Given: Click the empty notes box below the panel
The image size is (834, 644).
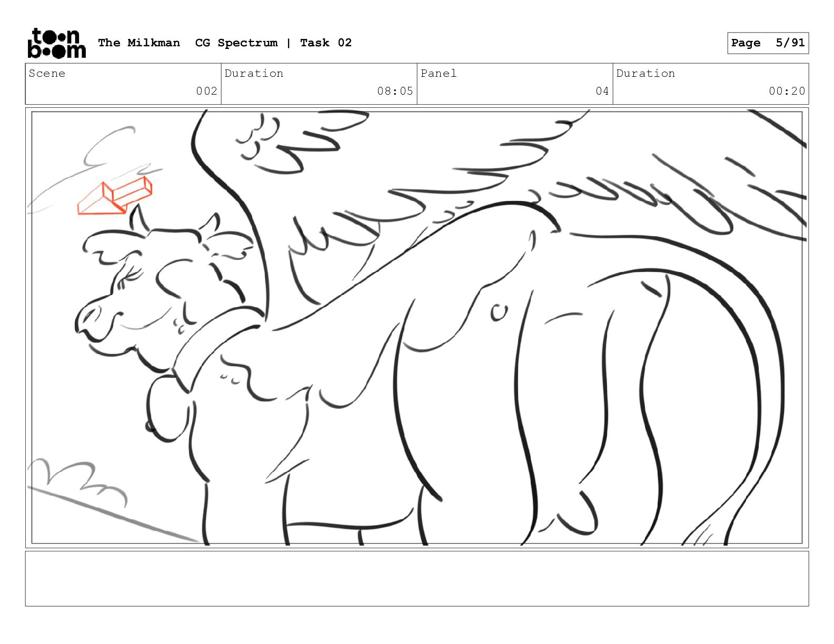Looking at the screenshot, I should tap(416, 578).
